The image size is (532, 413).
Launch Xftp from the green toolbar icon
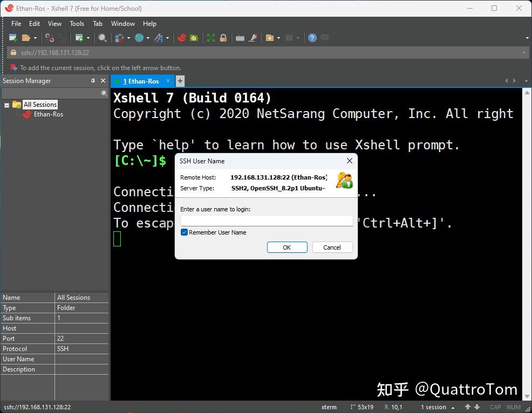point(194,38)
